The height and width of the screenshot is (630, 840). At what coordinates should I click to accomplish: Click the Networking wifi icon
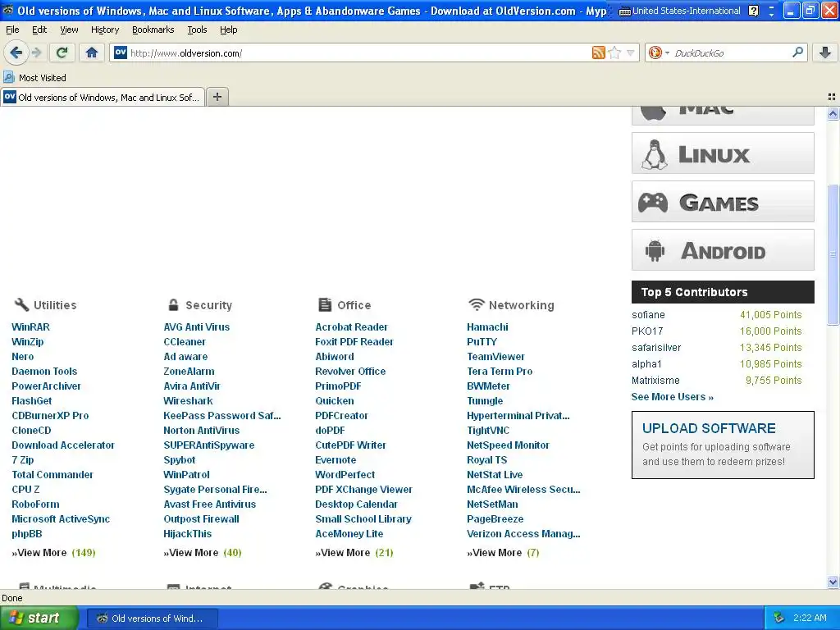476,304
